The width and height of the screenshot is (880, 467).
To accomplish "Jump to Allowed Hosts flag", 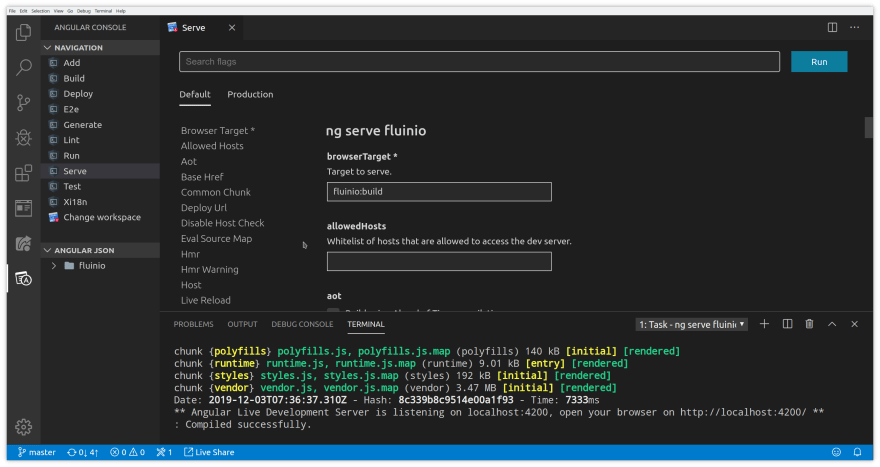I will pyautogui.click(x=212, y=146).
